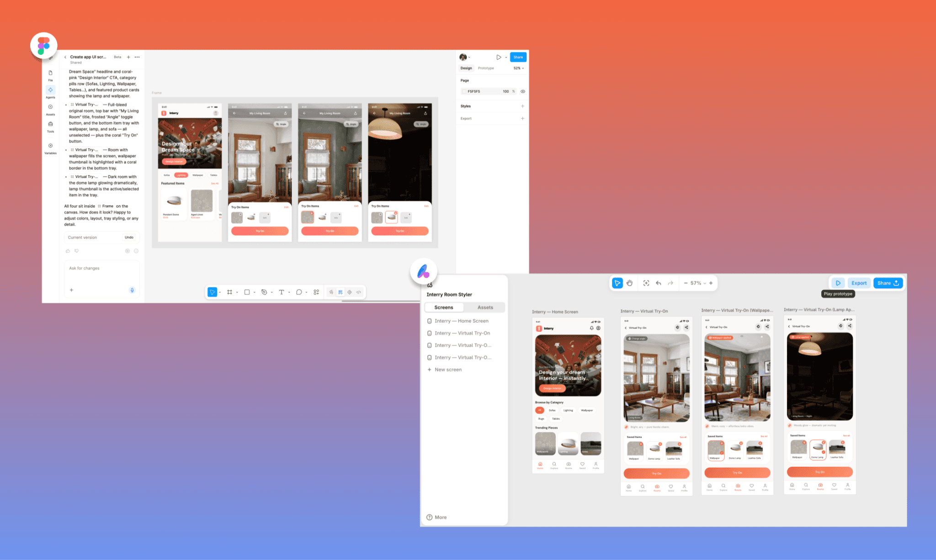
Task: Expand the Frame tool options arrow
Action: coord(237,292)
